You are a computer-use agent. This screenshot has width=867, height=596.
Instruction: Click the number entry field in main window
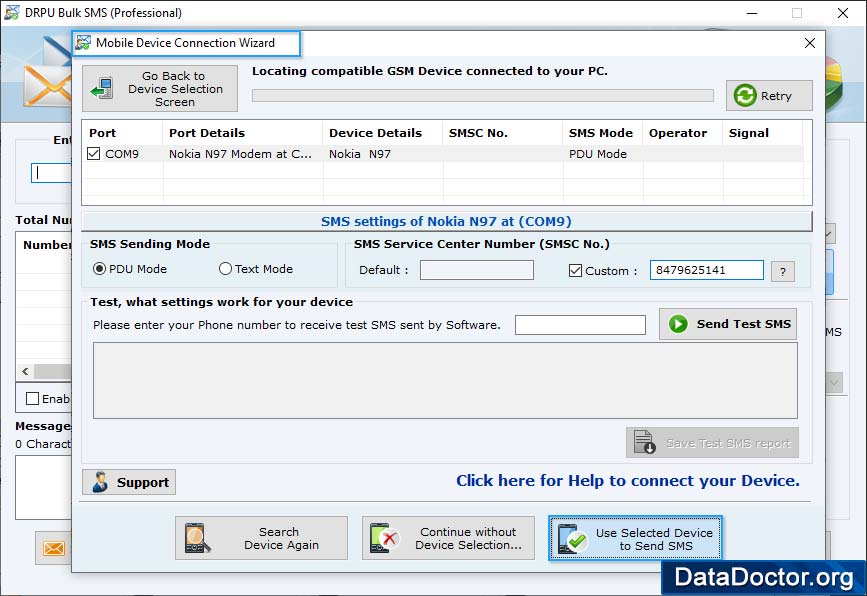click(51, 173)
